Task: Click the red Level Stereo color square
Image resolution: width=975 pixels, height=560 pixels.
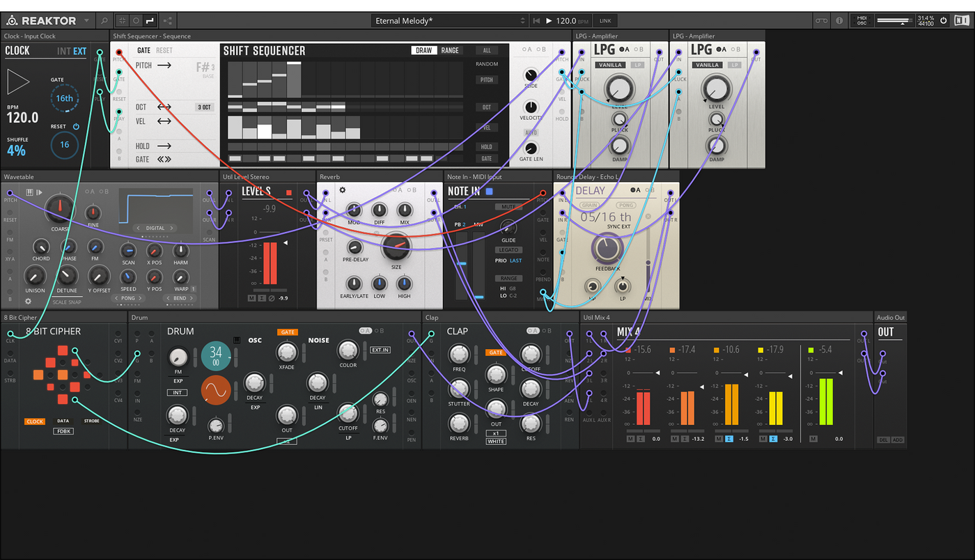Action: (289, 192)
